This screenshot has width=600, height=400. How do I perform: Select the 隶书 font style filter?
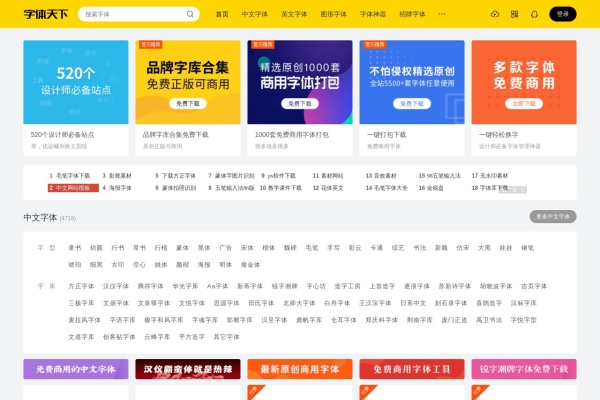coord(75,247)
